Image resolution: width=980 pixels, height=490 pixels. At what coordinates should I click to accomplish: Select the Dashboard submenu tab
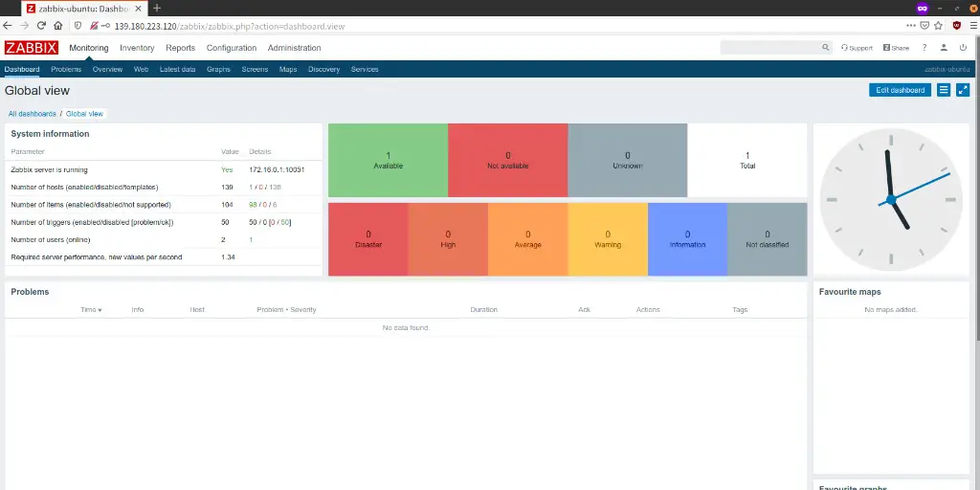22,69
